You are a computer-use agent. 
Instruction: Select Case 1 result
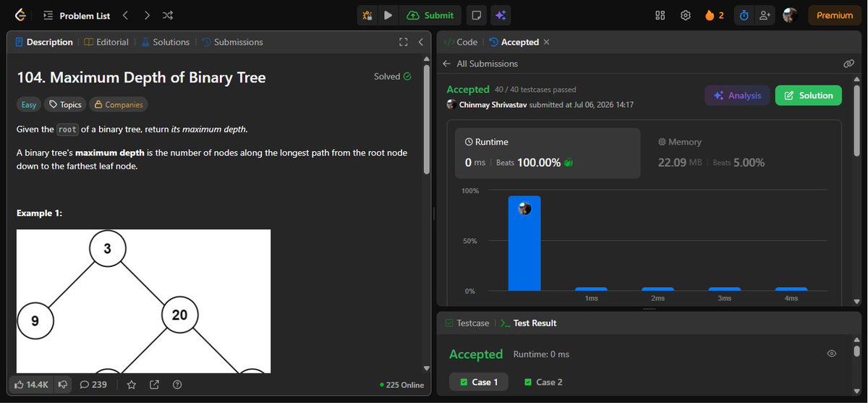tap(479, 382)
